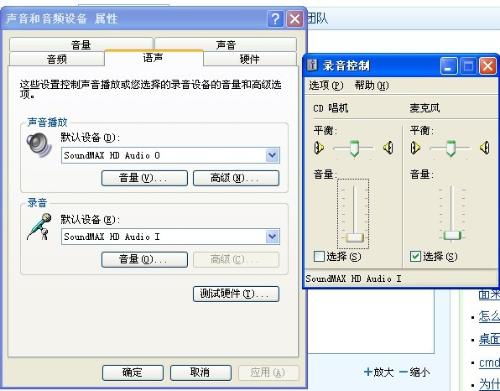Click the left balance speaker icon under CD 唱机

click(319, 147)
